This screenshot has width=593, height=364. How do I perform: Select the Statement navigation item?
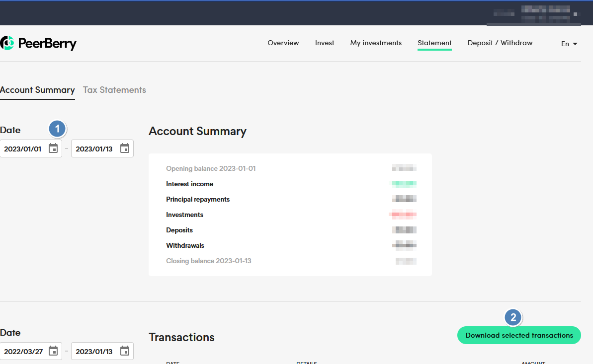(x=434, y=43)
